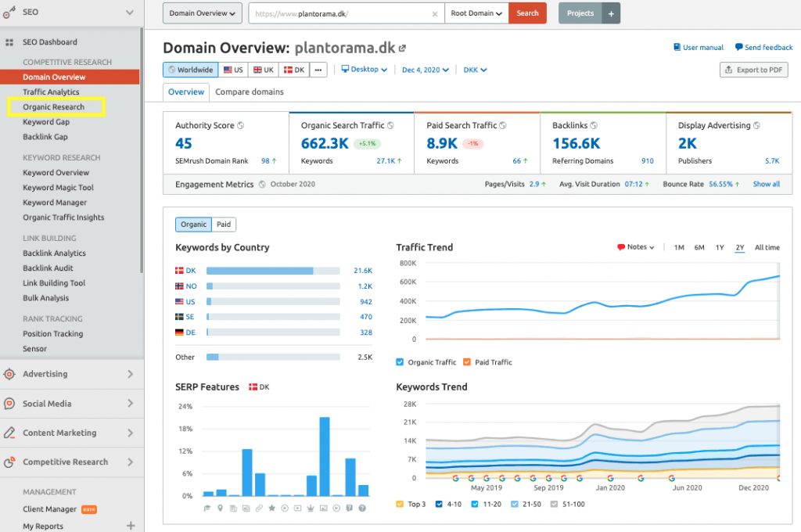Click the info icon beside Authority Score
This screenshot has width=801, height=532.
click(241, 125)
